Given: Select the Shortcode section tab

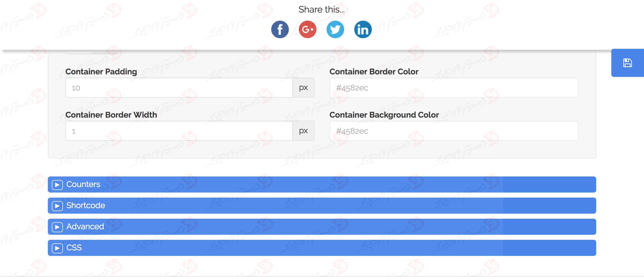Looking at the screenshot, I should click(321, 205).
